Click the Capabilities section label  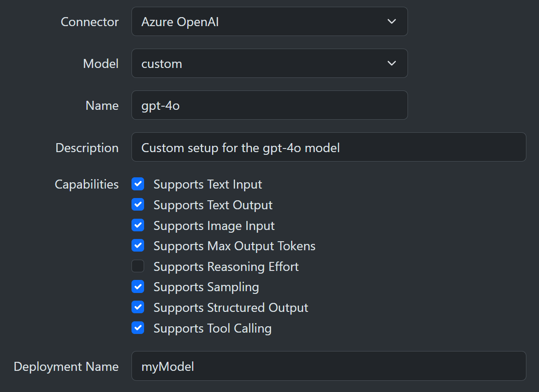pyautogui.click(x=86, y=184)
